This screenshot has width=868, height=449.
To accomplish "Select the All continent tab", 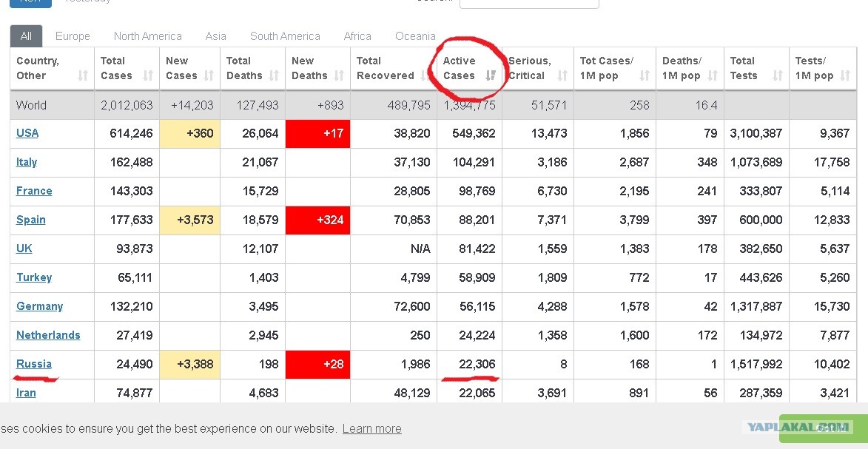I will coord(26,36).
